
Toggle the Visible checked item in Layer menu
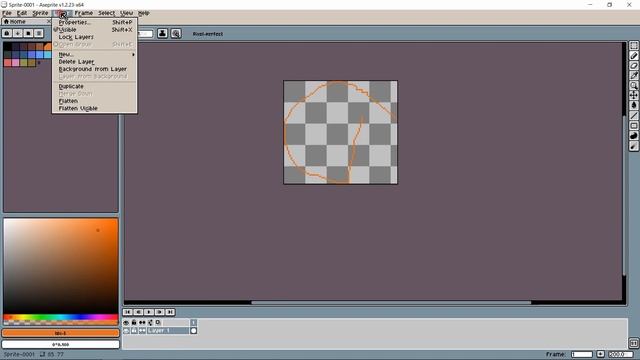pyautogui.click(x=94, y=30)
